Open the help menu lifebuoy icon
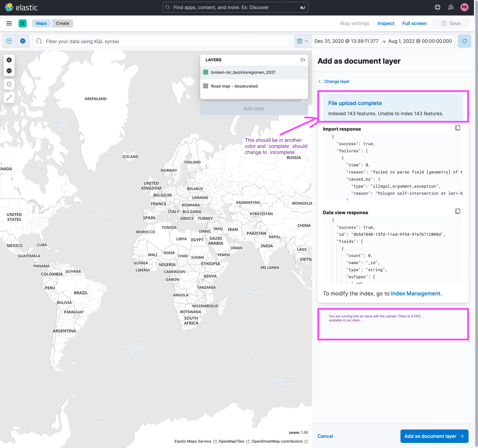The image size is (478, 448). click(x=437, y=7)
